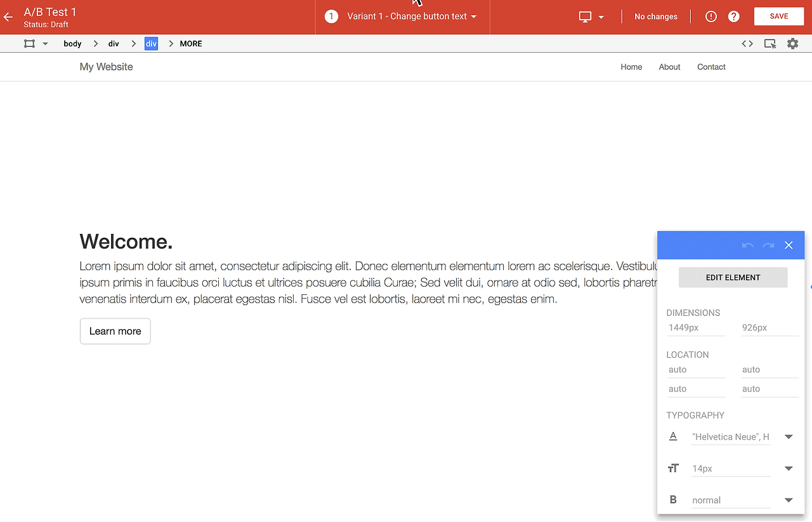
Task: Open the code editor brackets icon
Action: (x=747, y=44)
